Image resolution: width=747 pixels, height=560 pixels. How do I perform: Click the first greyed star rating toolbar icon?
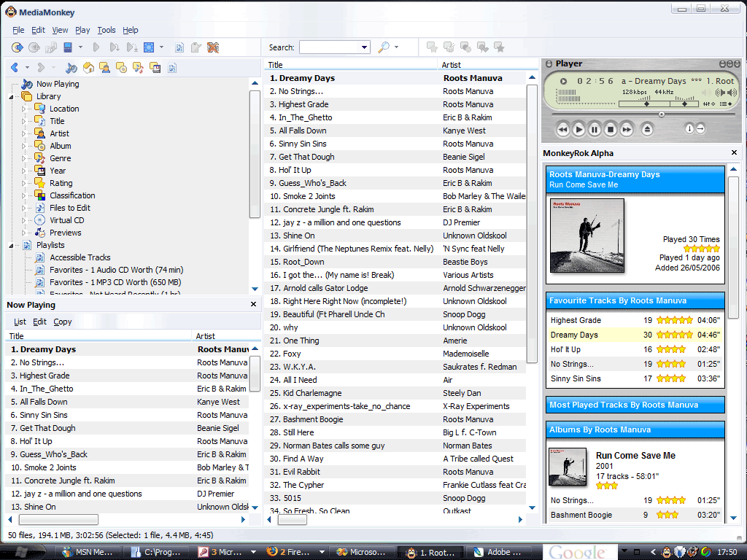432,47
